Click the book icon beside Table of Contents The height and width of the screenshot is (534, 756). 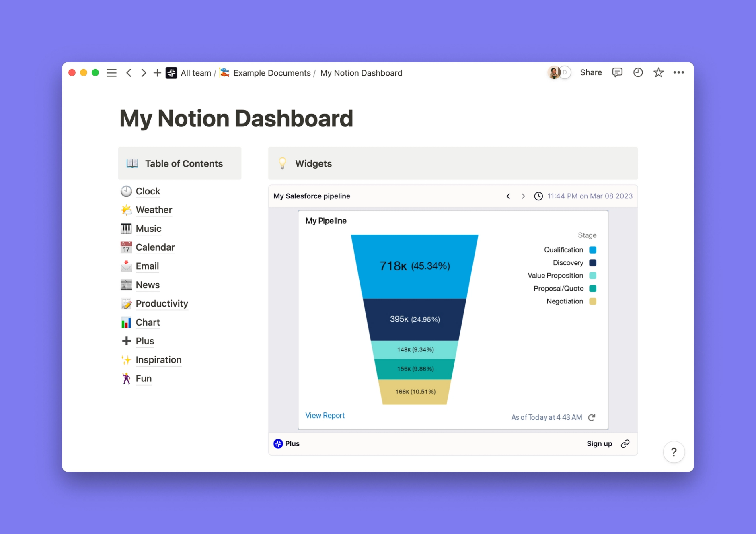click(132, 163)
